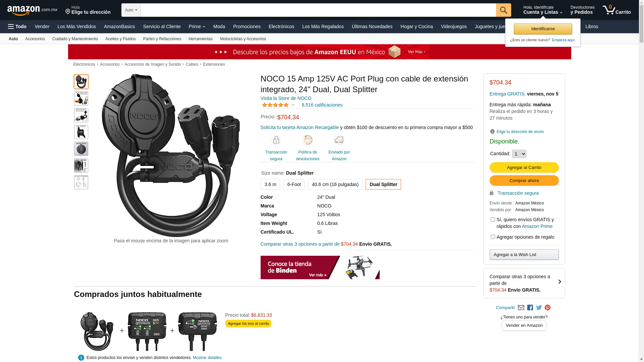Click the Agregar al Carrito button
The height and width of the screenshot is (362, 644).
tap(524, 168)
